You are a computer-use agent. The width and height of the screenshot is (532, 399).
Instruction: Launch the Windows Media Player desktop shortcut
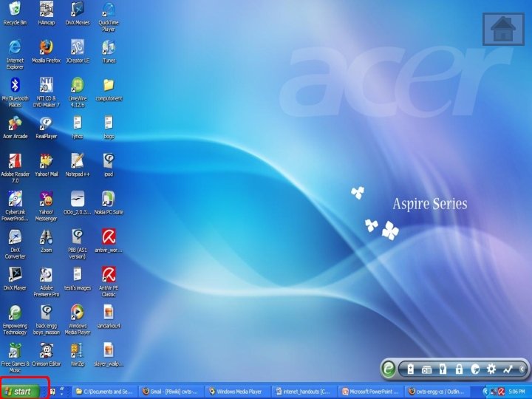[x=78, y=313]
